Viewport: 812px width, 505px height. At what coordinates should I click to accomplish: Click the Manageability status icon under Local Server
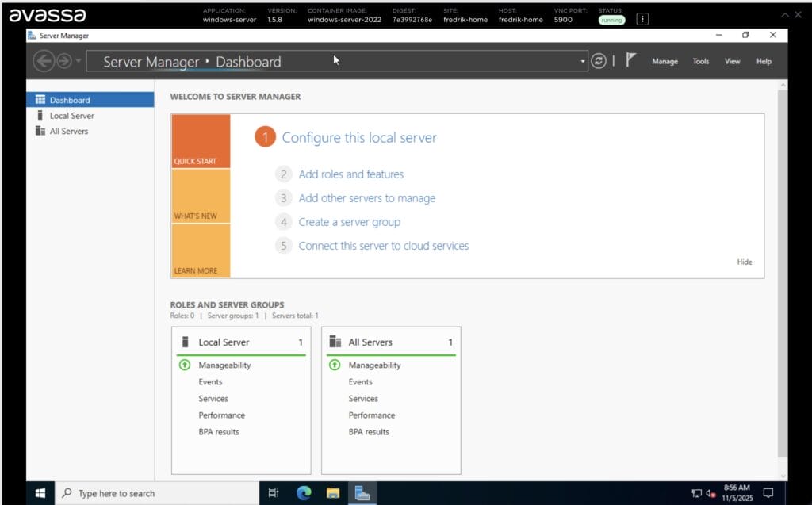pyautogui.click(x=183, y=365)
